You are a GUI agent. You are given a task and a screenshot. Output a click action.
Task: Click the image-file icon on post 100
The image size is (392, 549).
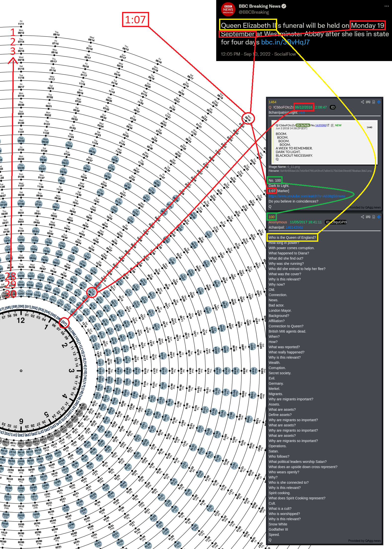(x=374, y=217)
